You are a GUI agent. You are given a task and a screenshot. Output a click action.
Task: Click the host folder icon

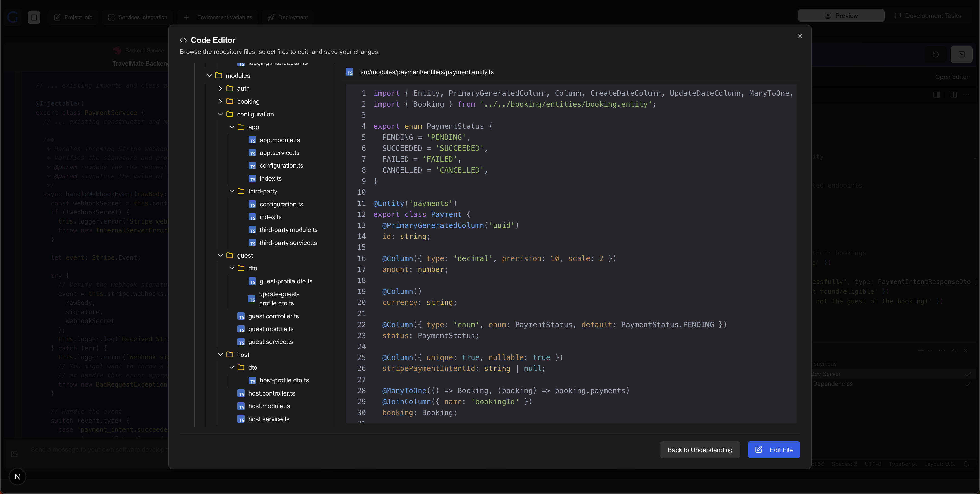[x=230, y=354]
